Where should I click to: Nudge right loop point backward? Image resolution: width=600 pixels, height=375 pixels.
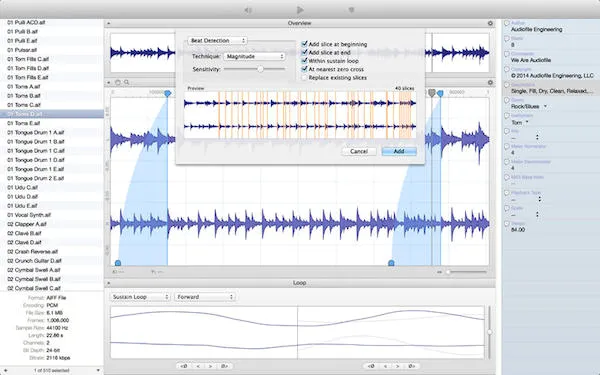[x=385, y=366]
